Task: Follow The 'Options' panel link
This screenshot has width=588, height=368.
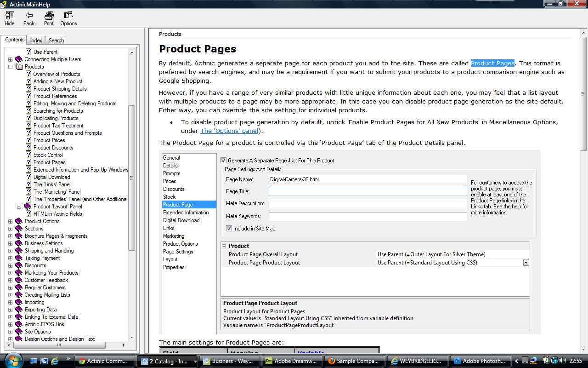Action: coord(229,131)
